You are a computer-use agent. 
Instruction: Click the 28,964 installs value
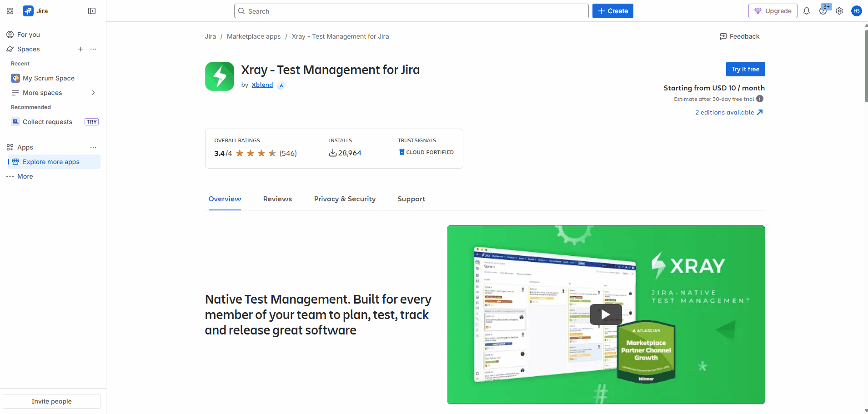tap(350, 153)
